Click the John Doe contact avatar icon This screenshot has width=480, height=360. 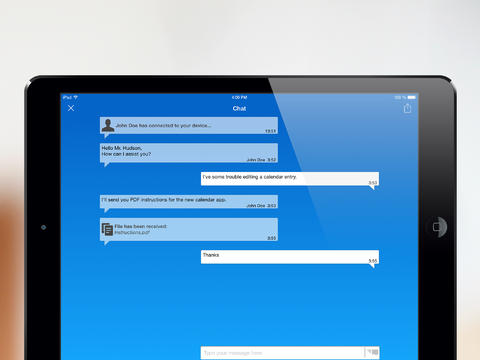(108, 125)
